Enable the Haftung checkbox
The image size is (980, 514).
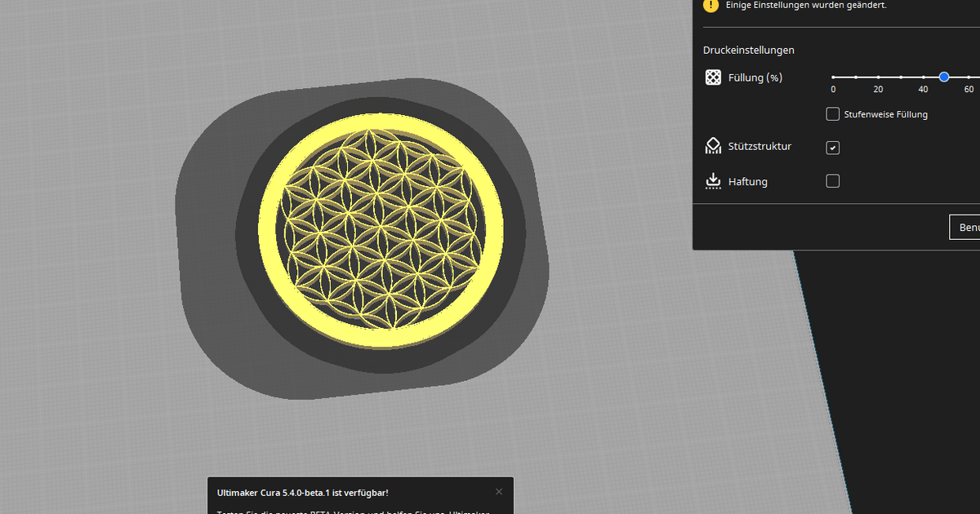click(832, 181)
